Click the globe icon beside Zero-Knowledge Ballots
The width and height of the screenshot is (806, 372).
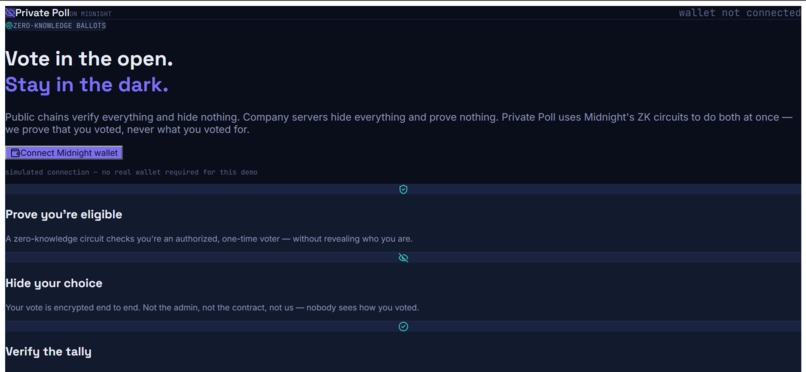(x=9, y=26)
